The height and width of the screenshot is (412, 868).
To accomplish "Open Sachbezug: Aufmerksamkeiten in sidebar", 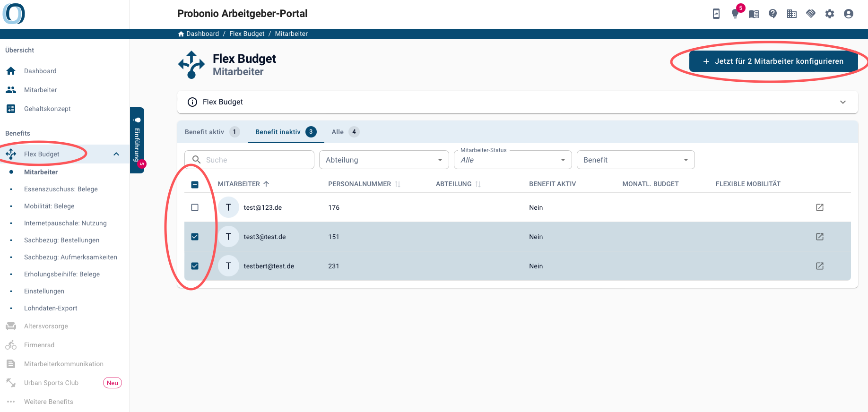I will pyautogui.click(x=70, y=257).
